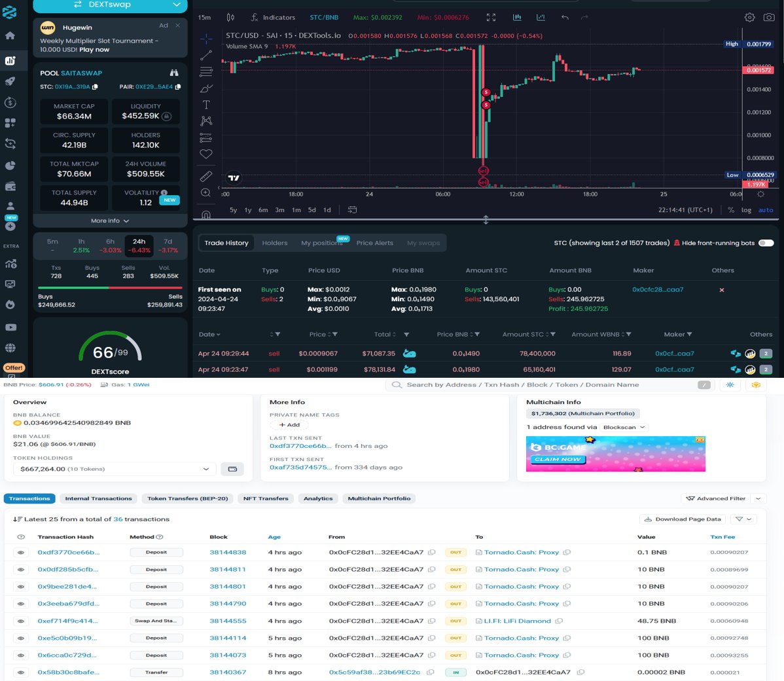Click the blockchain explorer search field
This screenshot has height=681, width=784.
click(x=548, y=385)
